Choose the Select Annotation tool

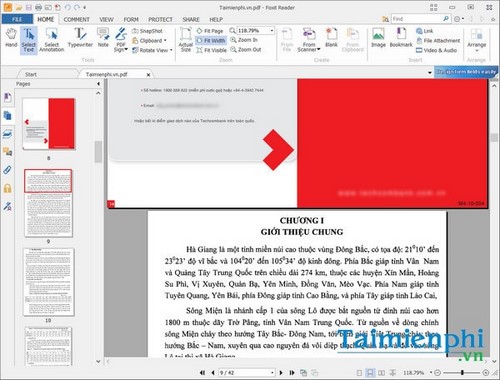[51, 40]
